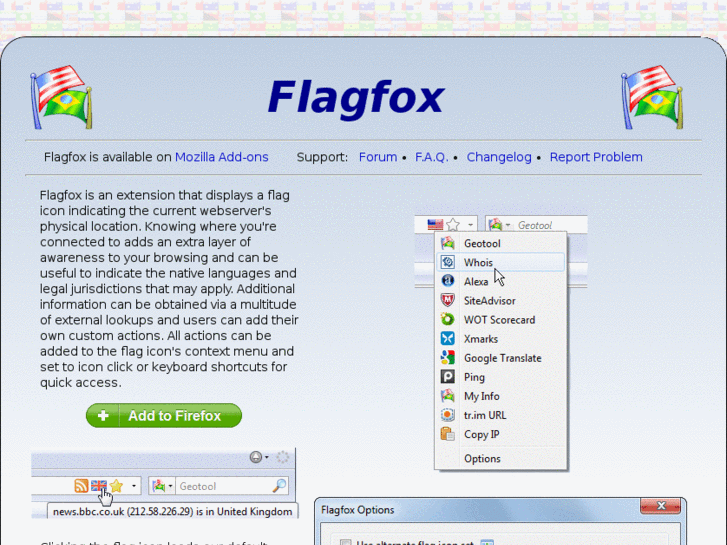Viewport: 727px width, 545px height.
Task: Click the Flagfox logo flags beside the title on the left
Action: tap(61, 97)
